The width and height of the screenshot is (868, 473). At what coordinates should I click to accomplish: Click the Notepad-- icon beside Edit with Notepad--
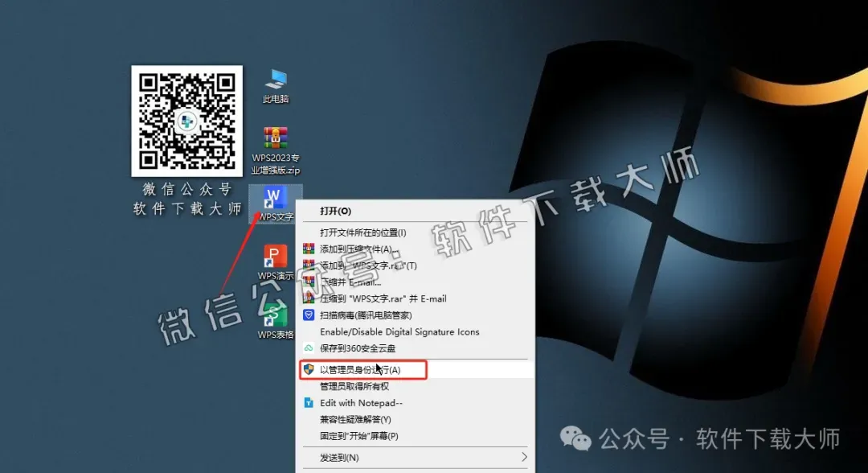[309, 403]
